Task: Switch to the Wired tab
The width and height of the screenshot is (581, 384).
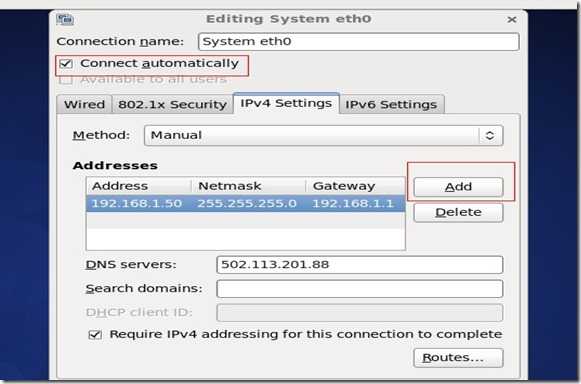Action: (84, 105)
